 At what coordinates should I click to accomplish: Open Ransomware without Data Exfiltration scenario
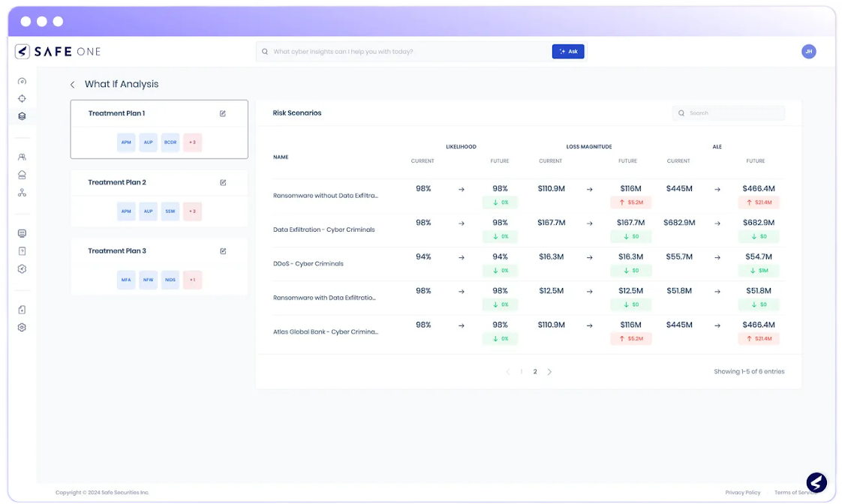(x=326, y=195)
